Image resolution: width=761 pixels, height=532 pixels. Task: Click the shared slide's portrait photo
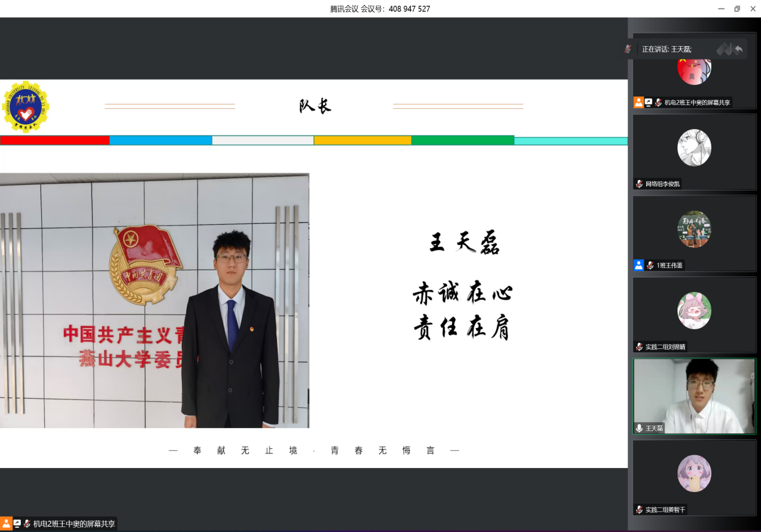(154, 300)
